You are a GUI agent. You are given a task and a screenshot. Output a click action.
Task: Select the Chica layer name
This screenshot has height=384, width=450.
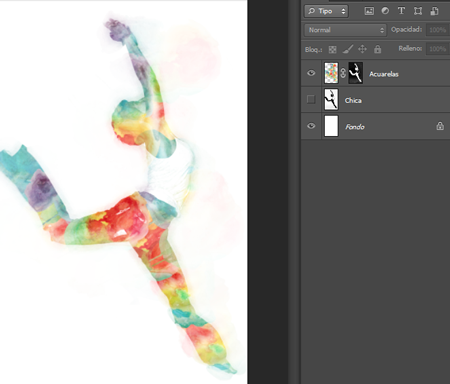(x=353, y=100)
